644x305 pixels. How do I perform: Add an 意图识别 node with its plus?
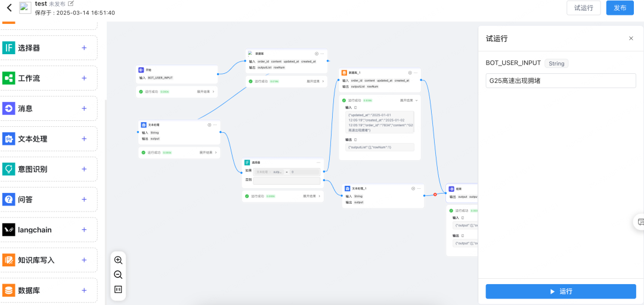pyautogui.click(x=84, y=169)
